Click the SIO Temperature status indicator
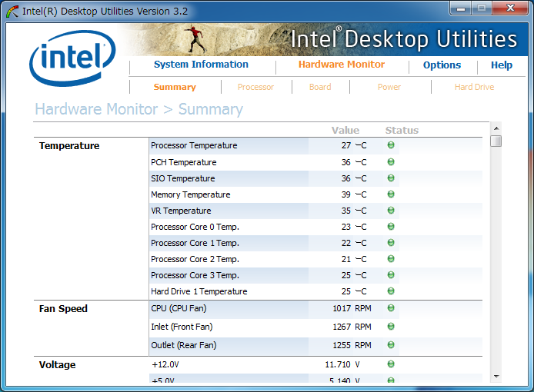Image resolution: width=534 pixels, height=392 pixels. pos(391,178)
